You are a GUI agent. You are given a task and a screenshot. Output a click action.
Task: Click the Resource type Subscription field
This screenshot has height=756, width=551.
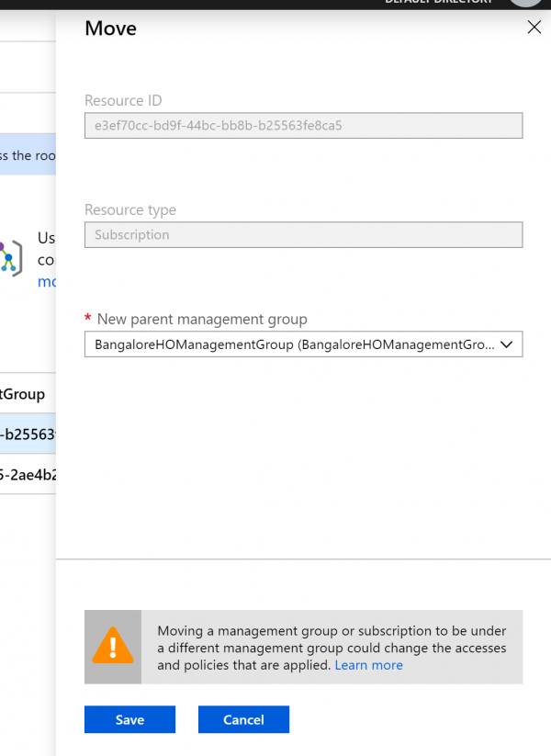[x=303, y=235]
